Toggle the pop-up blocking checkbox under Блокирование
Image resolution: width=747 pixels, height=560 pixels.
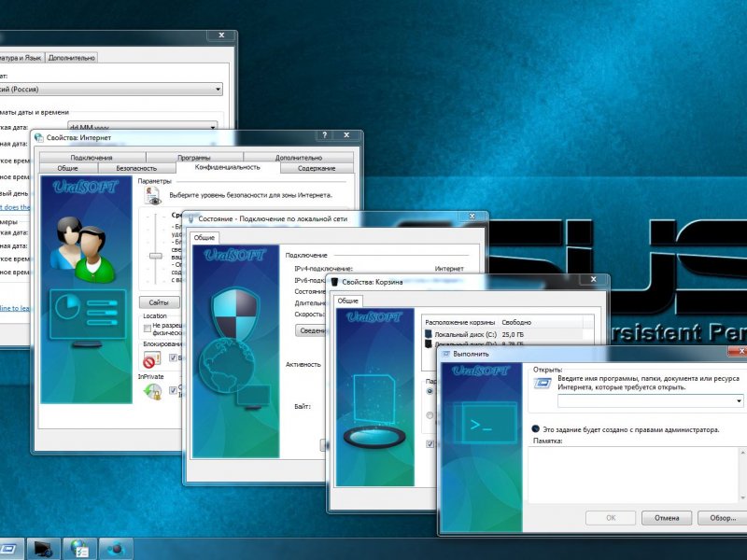173,357
